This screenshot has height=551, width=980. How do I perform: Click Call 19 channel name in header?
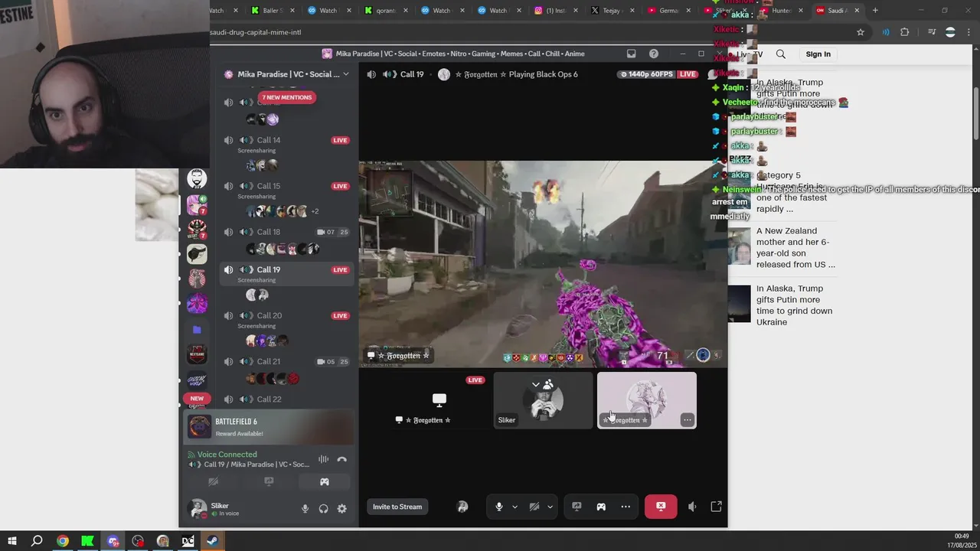click(412, 74)
